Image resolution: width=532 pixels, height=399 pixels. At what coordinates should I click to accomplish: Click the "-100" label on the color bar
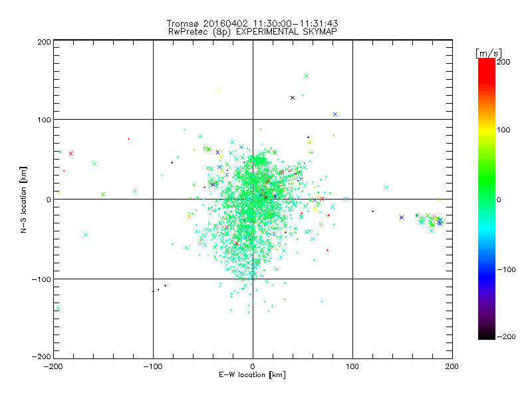[507, 269]
